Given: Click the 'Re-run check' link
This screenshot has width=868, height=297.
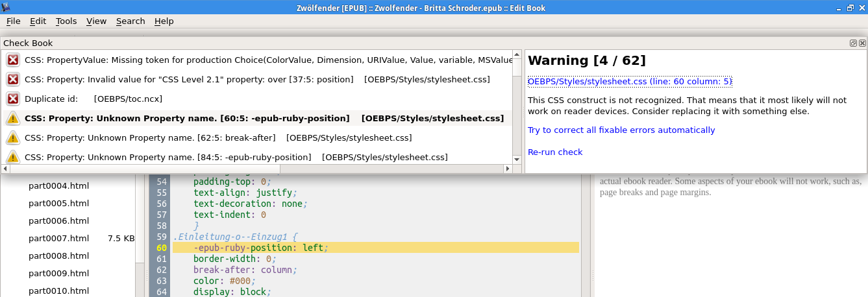Looking at the screenshot, I should tap(555, 152).
